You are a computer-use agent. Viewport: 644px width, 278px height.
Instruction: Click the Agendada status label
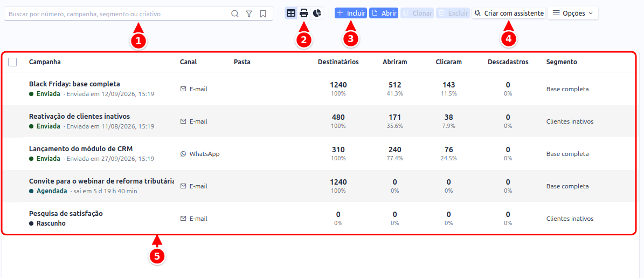(x=52, y=191)
